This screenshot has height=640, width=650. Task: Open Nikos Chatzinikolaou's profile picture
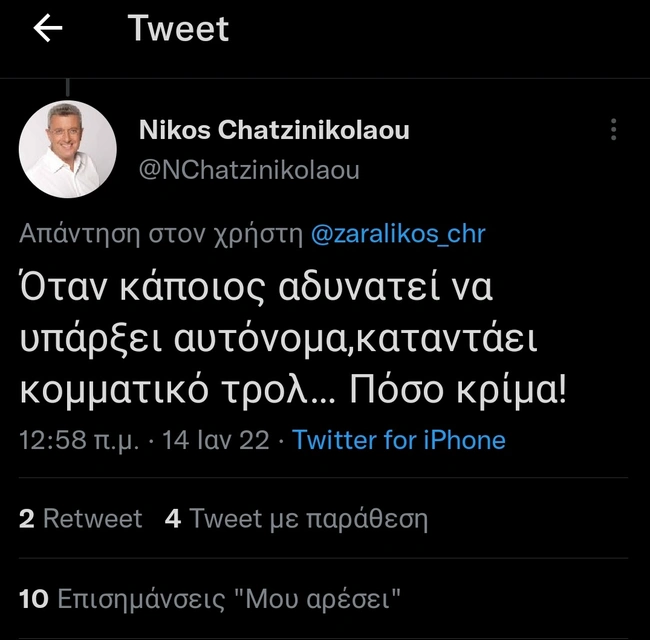68,149
